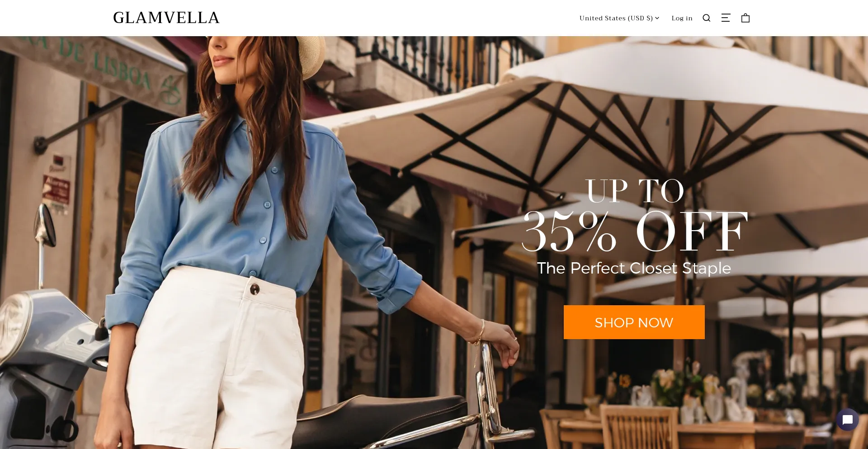Image resolution: width=868 pixels, height=449 pixels.
Task: Expand the United States (USD $) selector
Action: coord(619,18)
